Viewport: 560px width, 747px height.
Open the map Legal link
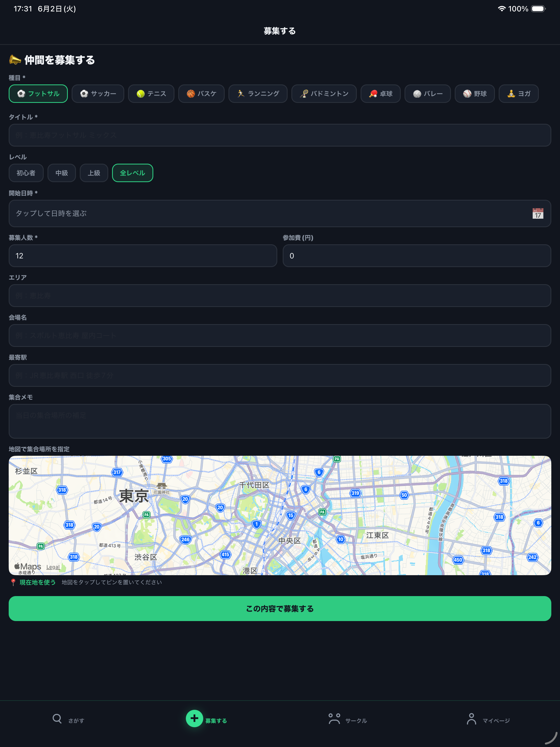[x=53, y=567]
